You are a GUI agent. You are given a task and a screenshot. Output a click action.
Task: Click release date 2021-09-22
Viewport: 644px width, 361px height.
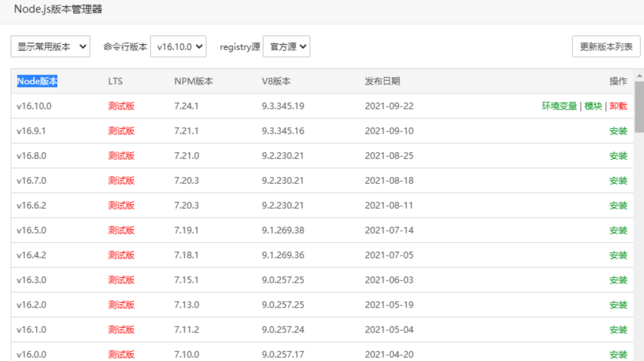pos(389,106)
